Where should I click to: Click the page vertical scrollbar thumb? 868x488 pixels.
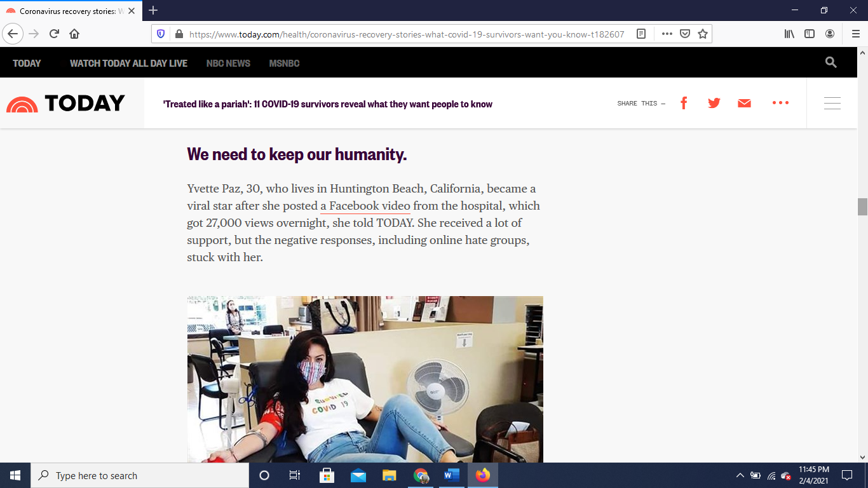(x=862, y=207)
